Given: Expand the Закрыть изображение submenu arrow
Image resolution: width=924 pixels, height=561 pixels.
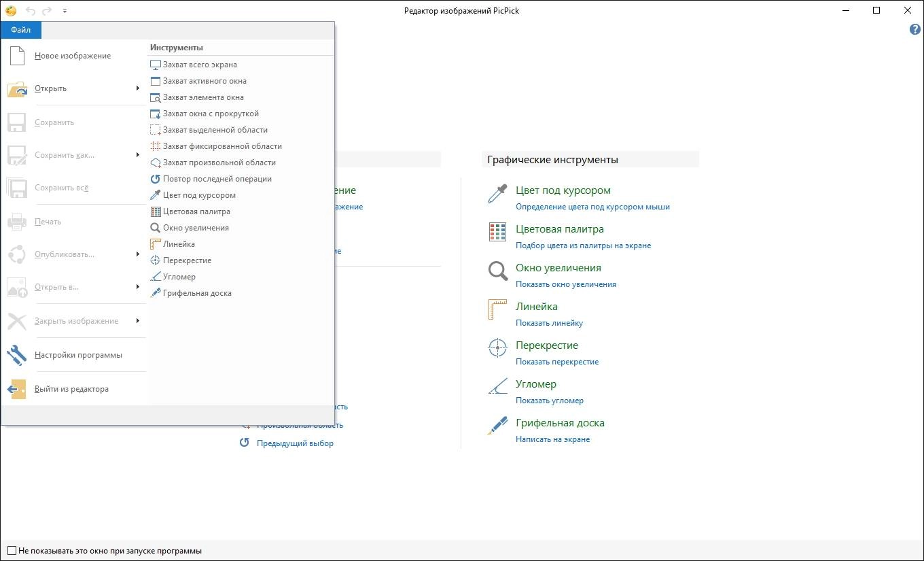Looking at the screenshot, I should click(x=138, y=321).
